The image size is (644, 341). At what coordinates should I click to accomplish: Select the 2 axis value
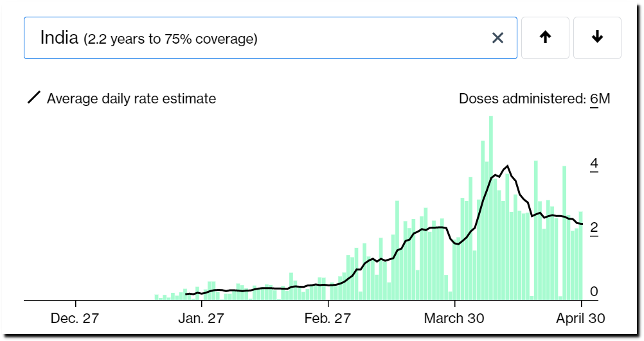594,227
